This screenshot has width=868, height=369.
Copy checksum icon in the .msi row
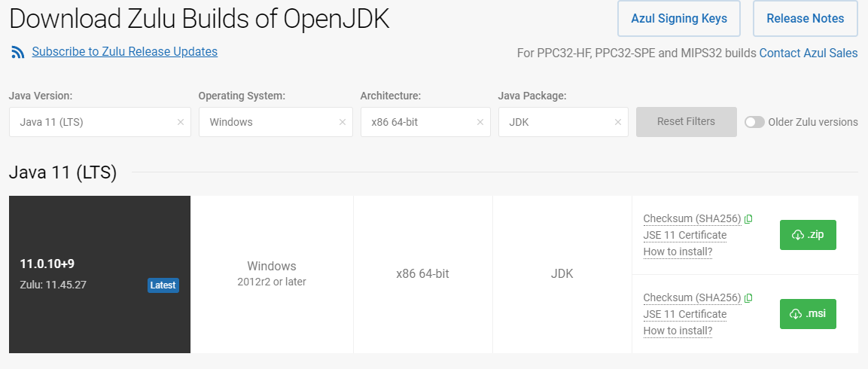point(748,298)
